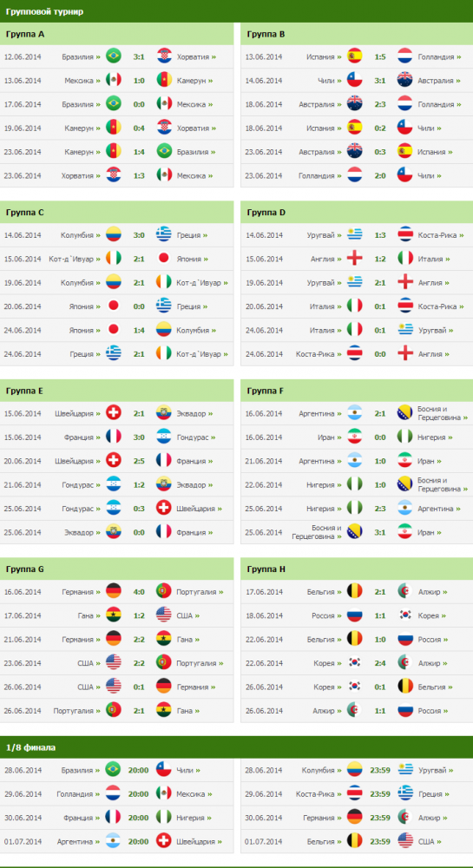Click Portugal flag in Германия–Португалия 4:0 row
The height and width of the screenshot is (868, 473).
coord(164,591)
